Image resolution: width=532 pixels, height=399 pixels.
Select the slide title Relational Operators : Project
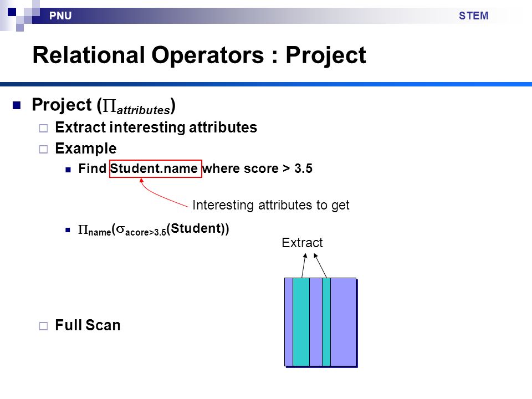199,55
